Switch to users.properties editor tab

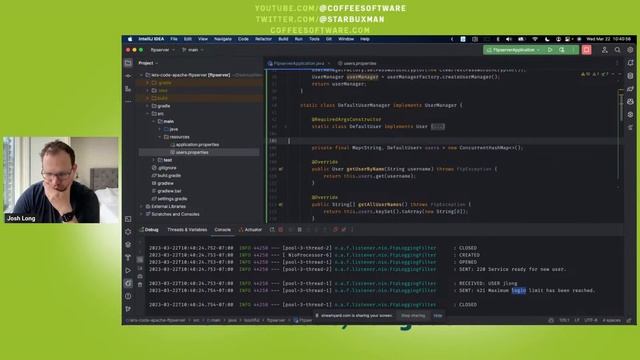tap(357, 64)
